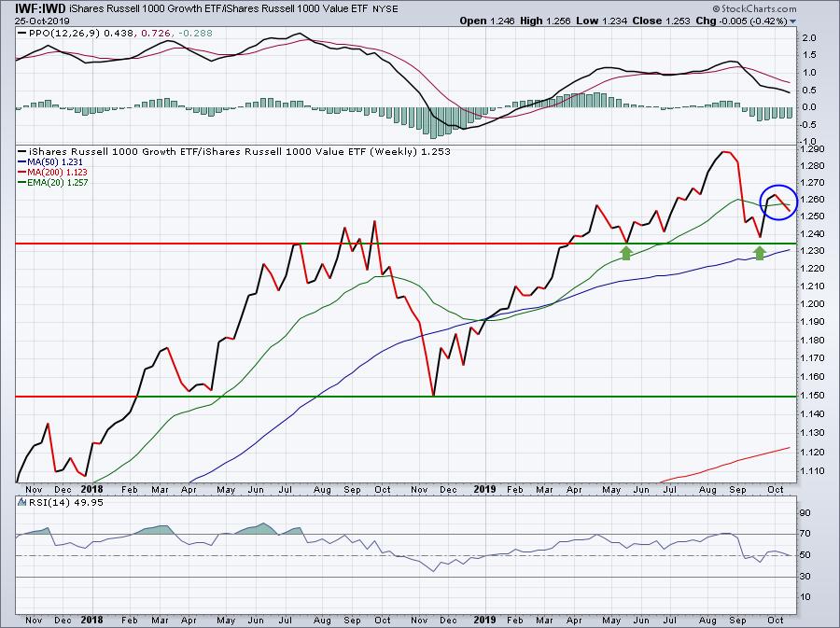The height and width of the screenshot is (628, 840).
Task: Click the 2019 year label below price panel
Action: [x=484, y=489]
